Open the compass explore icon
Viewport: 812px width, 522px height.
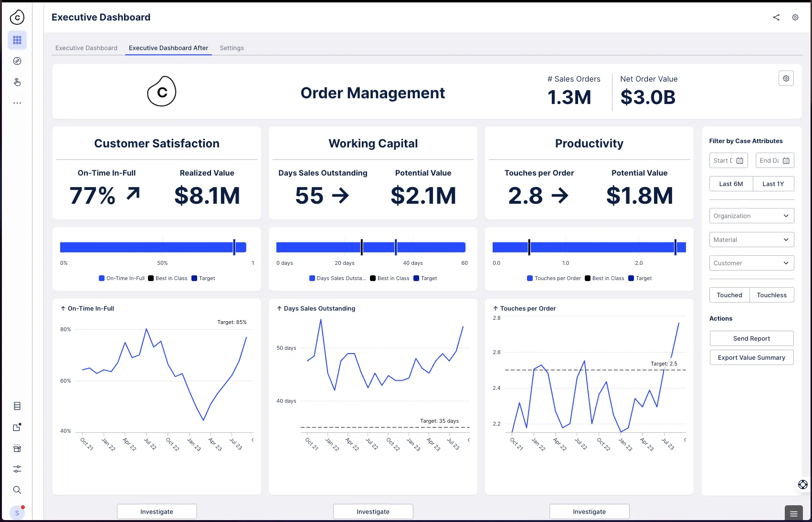coord(17,61)
